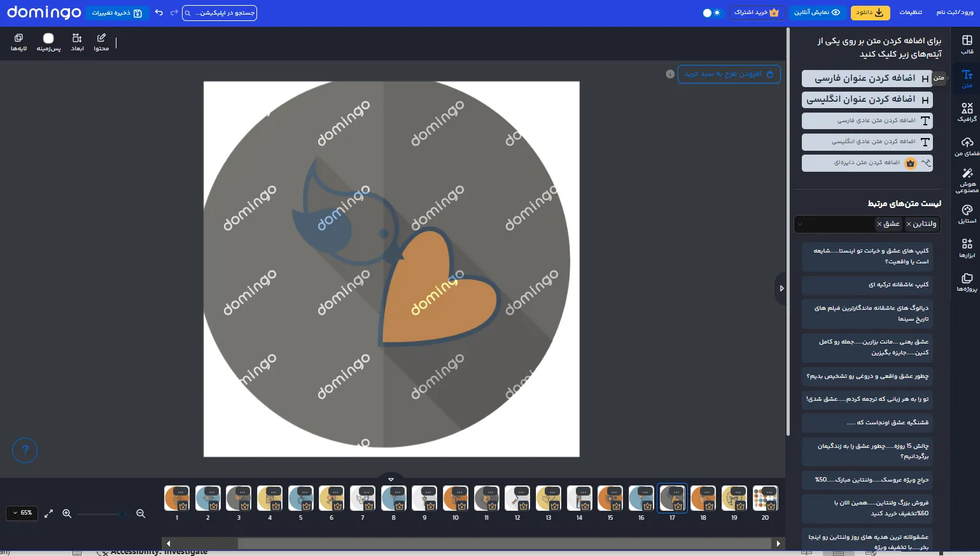Undo the last change
Image resolution: width=980 pixels, height=556 pixels.
pos(158,13)
